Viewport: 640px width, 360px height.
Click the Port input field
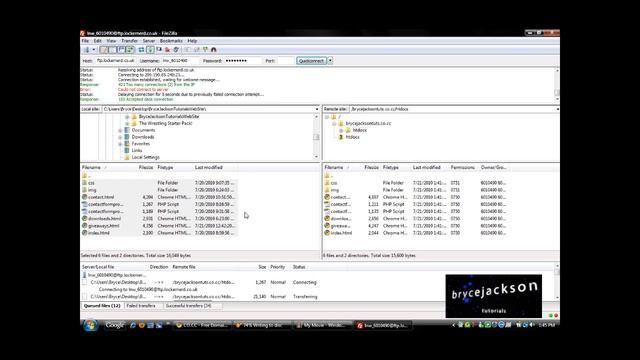click(285, 60)
